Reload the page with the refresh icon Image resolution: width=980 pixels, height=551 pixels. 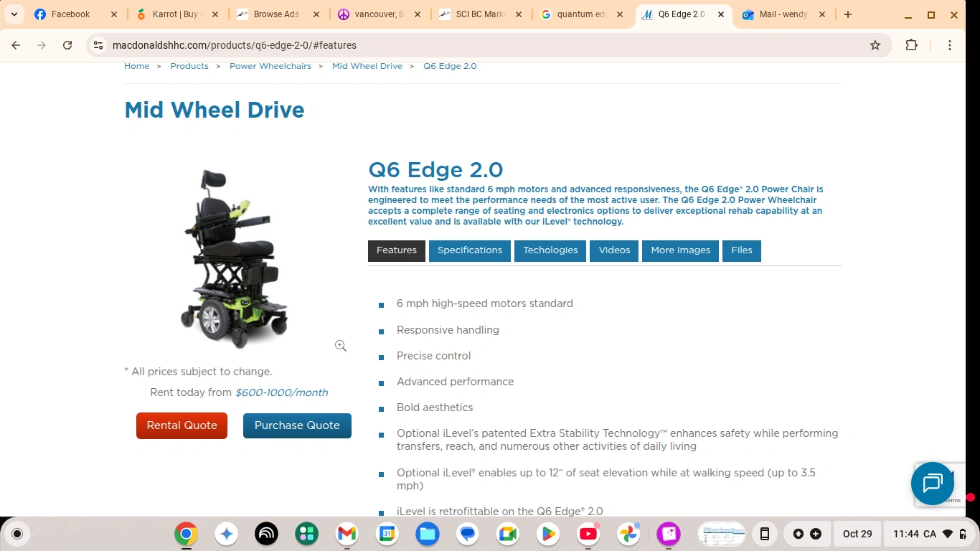(x=67, y=45)
